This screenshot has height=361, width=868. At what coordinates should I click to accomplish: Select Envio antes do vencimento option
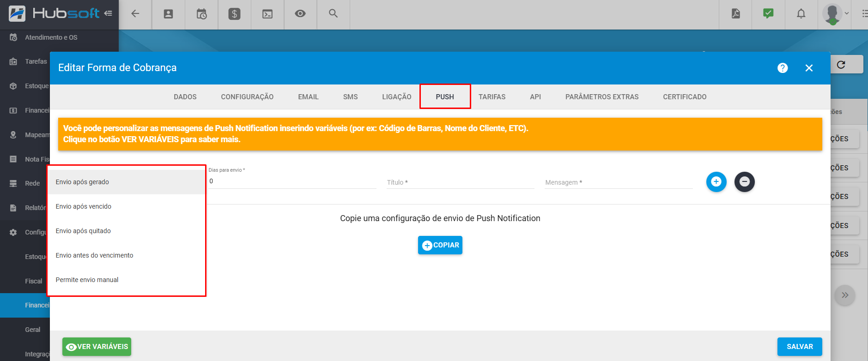(127, 255)
